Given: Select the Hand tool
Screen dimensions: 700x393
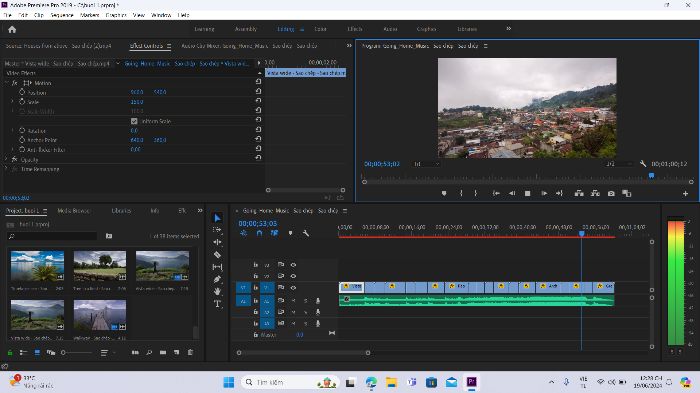Looking at the screenshot, I should (x=217, y=291).
